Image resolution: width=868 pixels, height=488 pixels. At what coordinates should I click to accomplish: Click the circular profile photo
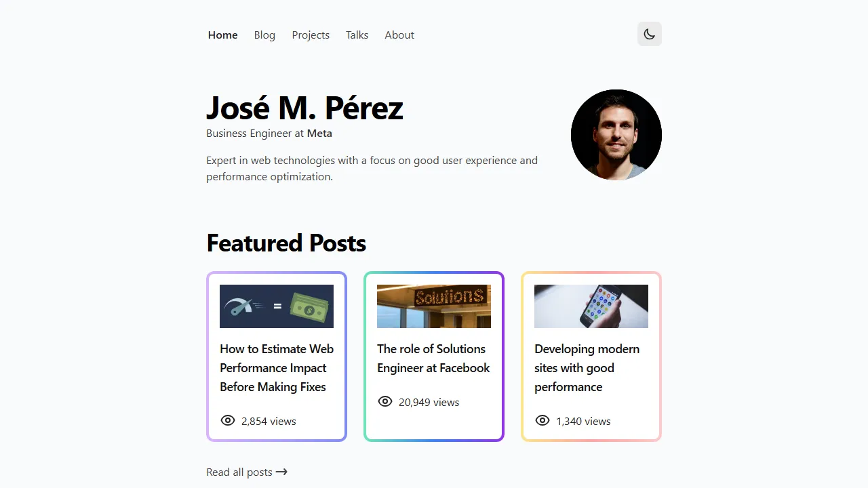pyautogui.click(x=616, y=134)
